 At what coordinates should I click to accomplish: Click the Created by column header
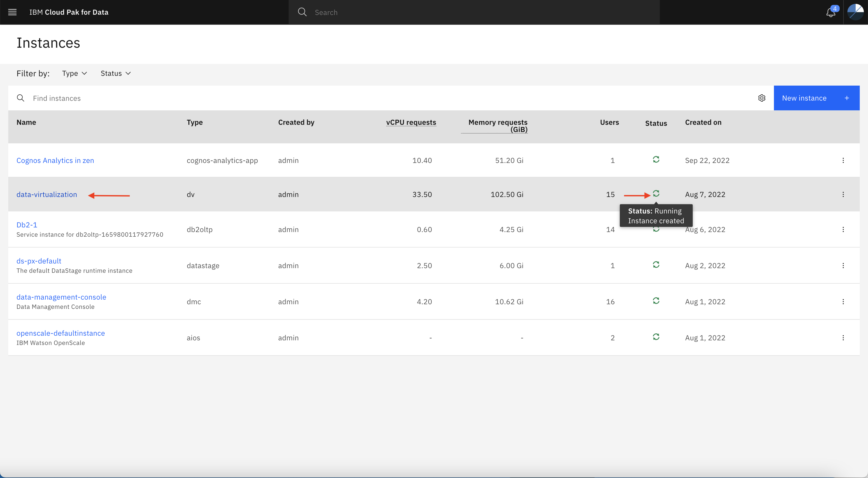click(296, 122)
